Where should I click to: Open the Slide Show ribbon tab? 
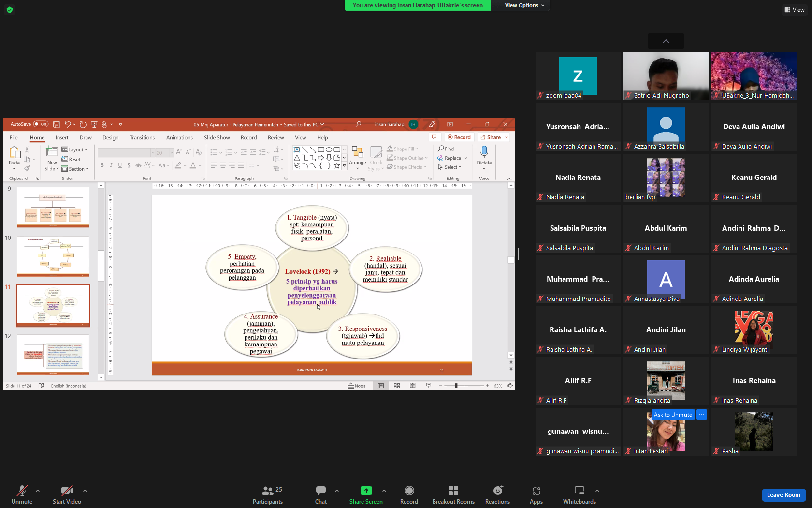(x=217, y=138)
